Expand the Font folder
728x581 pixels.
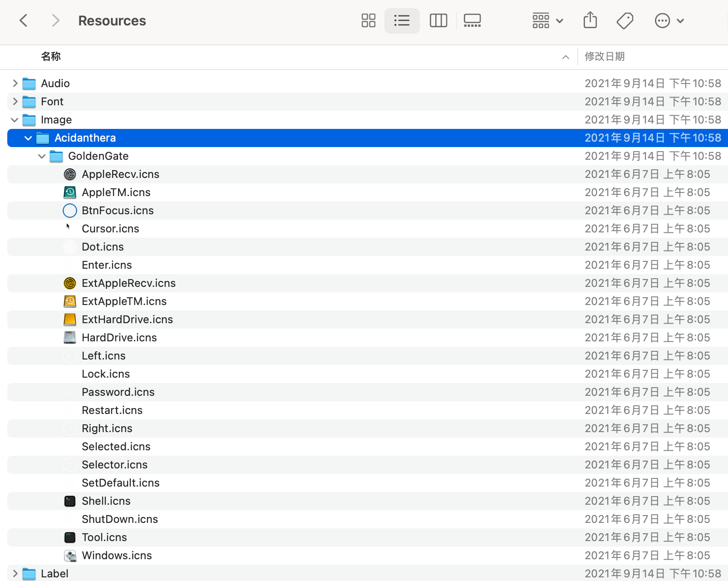15,101
